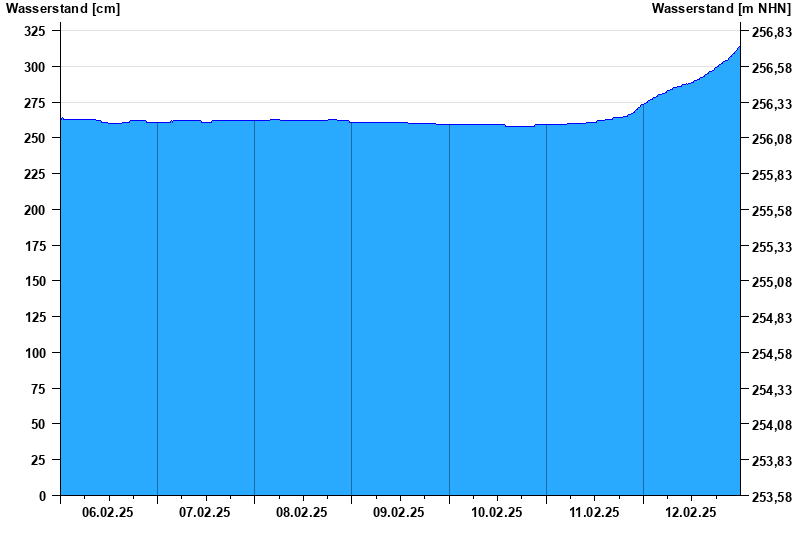Click the 254,83 value on right axis
800x550 pixels.
pyautogui.click(x=772, y=318)
